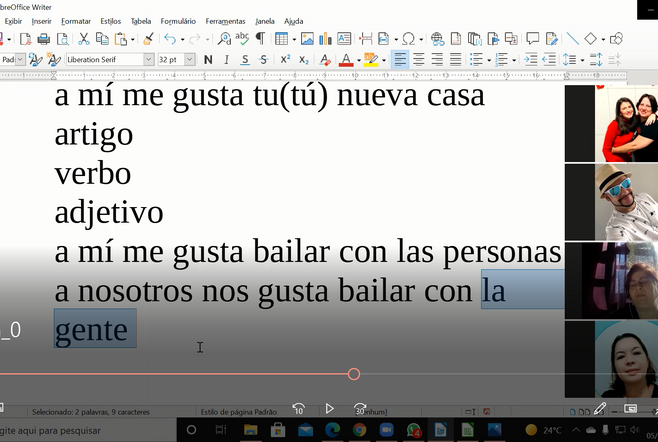
Task: Add a comment with the speech bubble icon
Action: [x=533, y=39]
